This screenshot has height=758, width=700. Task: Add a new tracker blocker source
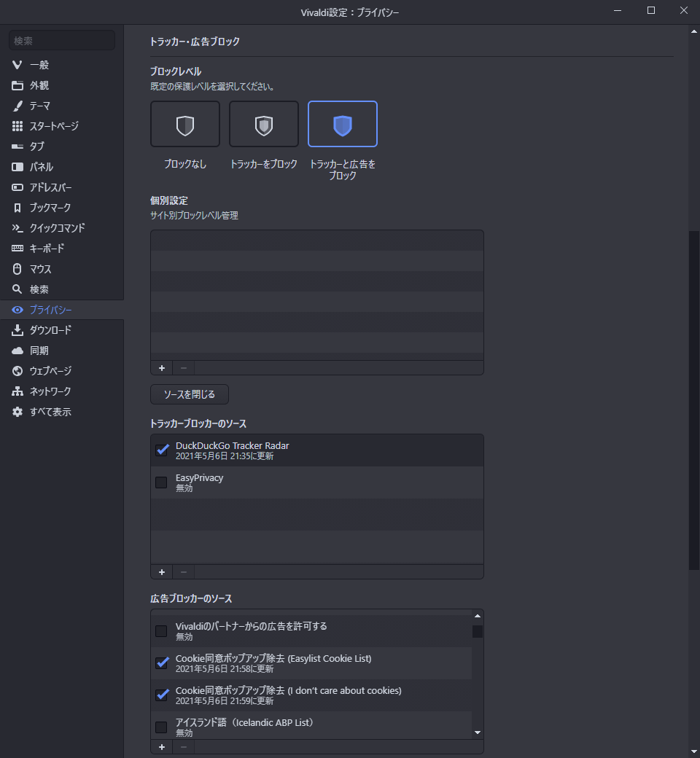point(162,572)
